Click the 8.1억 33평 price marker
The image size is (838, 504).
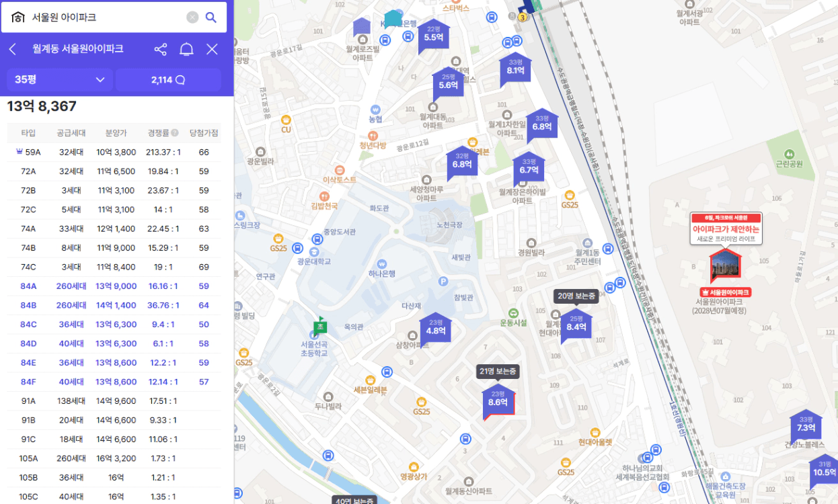coord(516,69)
